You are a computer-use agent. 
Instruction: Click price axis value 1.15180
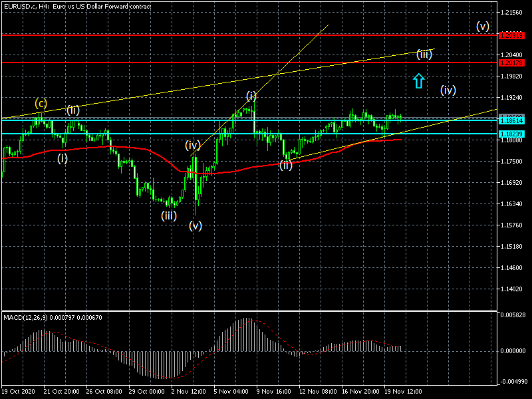click(x=511, y=246)
